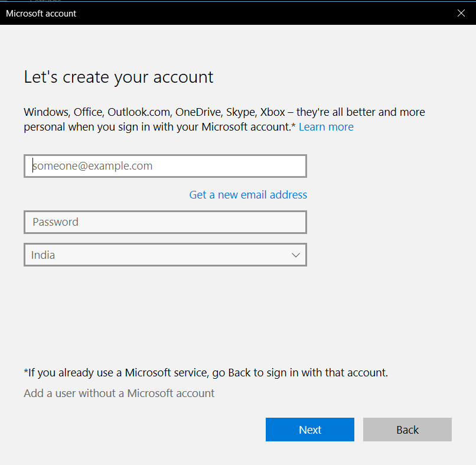Screen dimensions: 476x465
Task: Click Get a new email address link
Action: click(248, 195)
